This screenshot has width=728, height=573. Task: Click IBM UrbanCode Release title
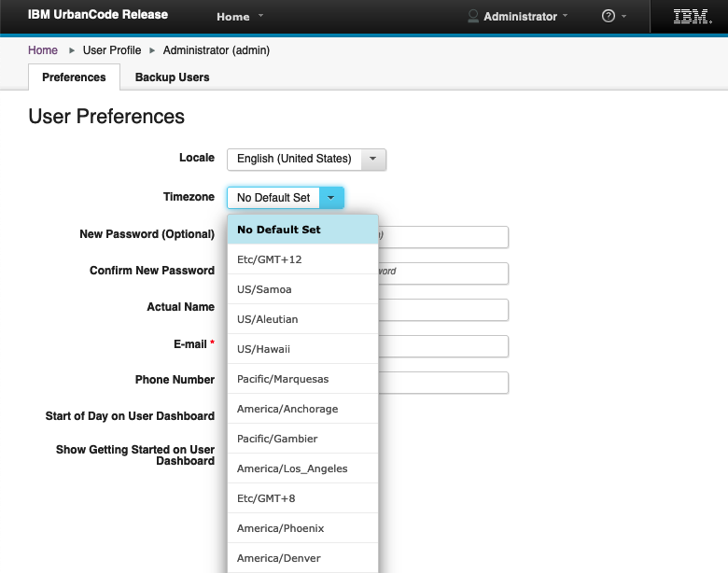coord(98,14)
